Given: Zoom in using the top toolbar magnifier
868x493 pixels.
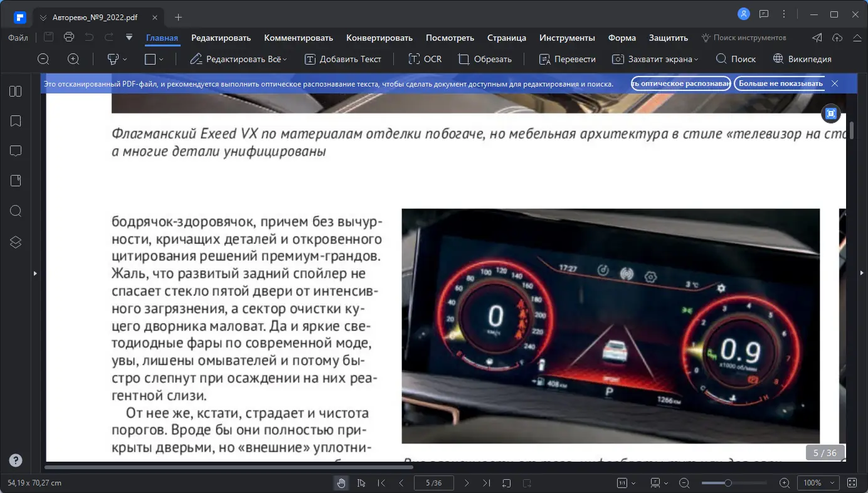Looking at the screenshot, I should (x=73, y=59).
